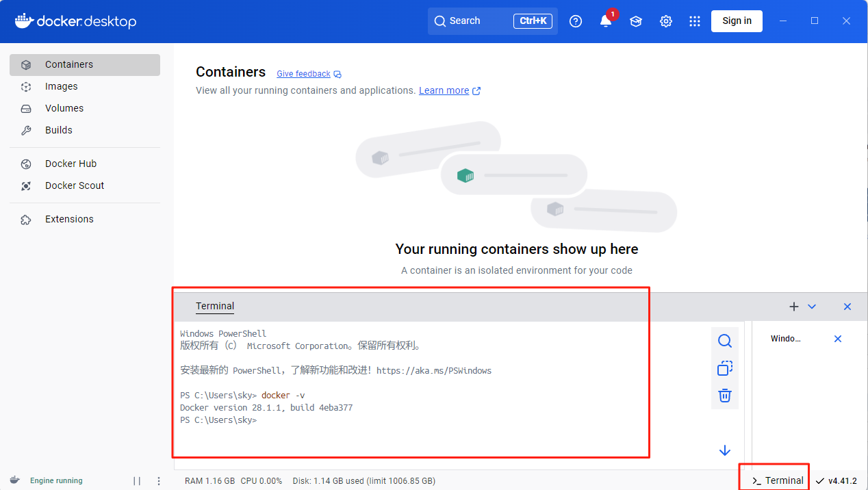Open the Builds section in sidebar
This screenshot has width=868, height=490.
coord(85,130)
